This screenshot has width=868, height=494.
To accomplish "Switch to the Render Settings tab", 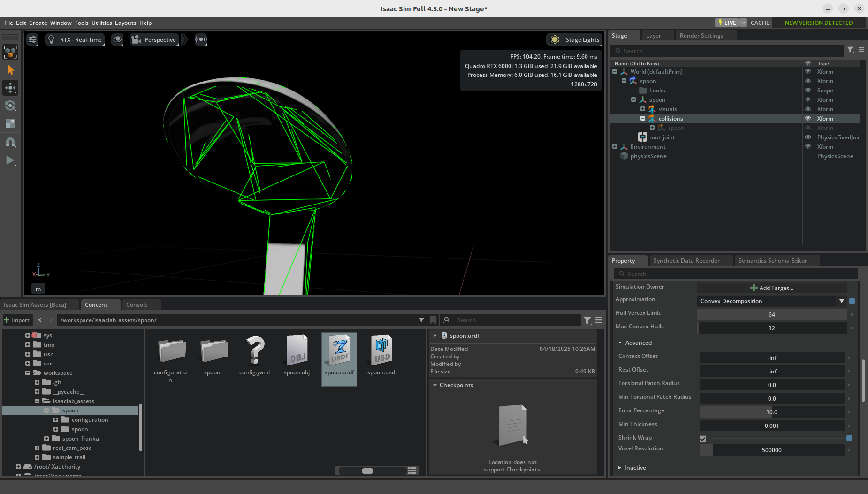I will tap(701, 36).
